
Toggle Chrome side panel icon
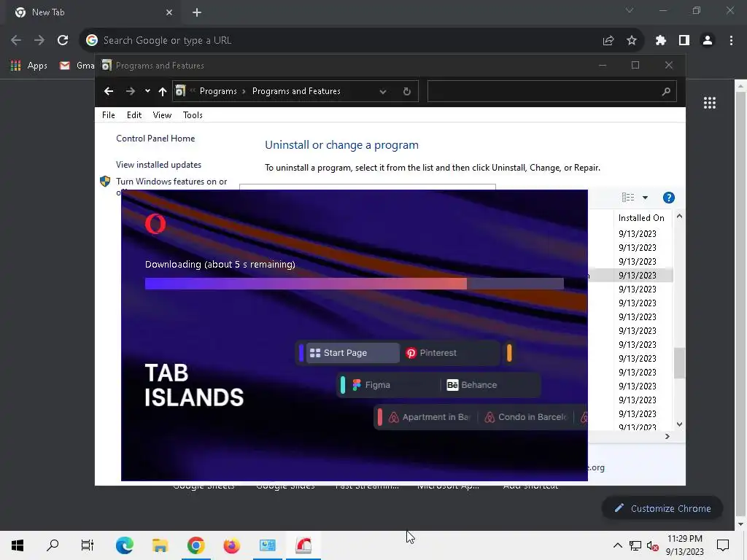pyautogui.click(x=684, y=41)
